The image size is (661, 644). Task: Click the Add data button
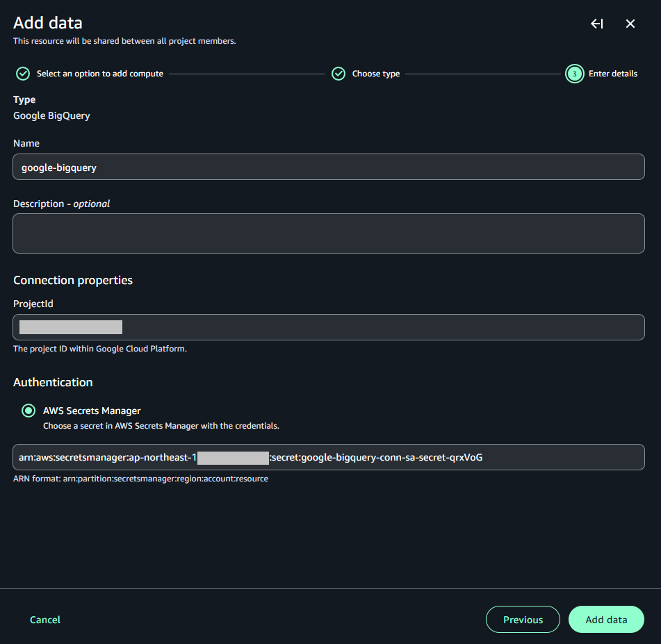606,620
